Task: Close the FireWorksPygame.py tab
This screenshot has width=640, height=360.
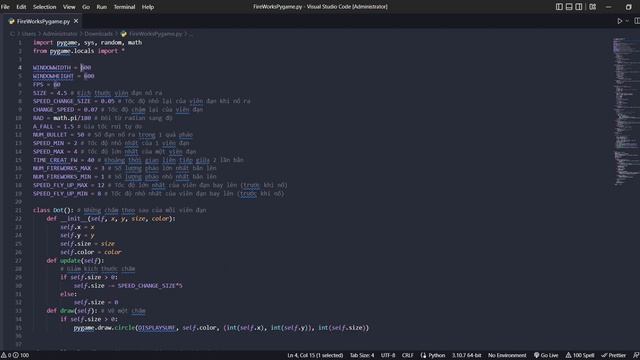Action: [76, 21]
